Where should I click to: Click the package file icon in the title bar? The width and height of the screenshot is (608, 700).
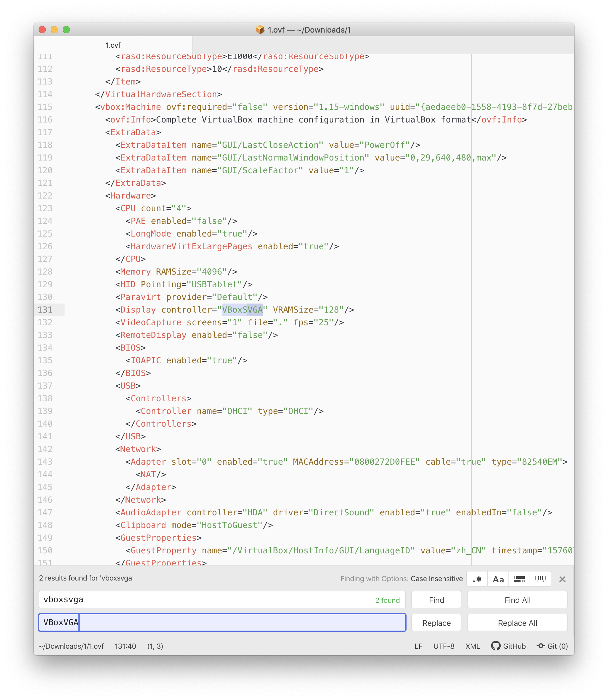(x=260, y=30)
